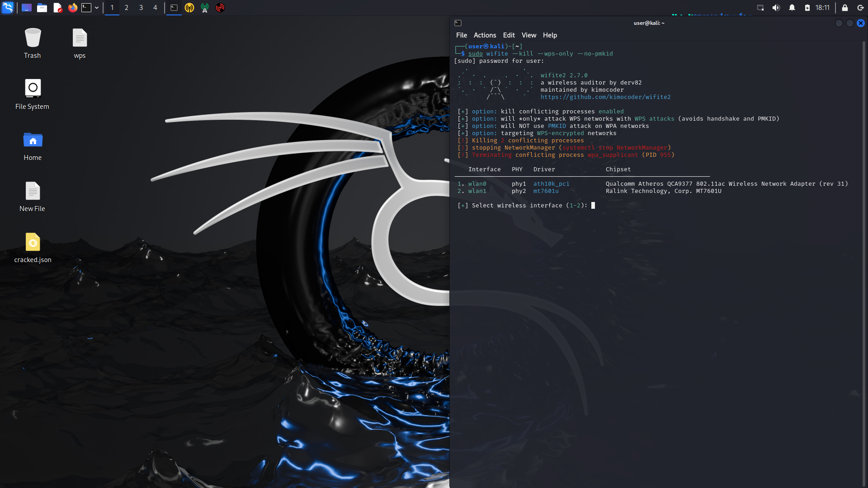
Task: Click the wifite2 GitHub link
Action: [605, 97]
